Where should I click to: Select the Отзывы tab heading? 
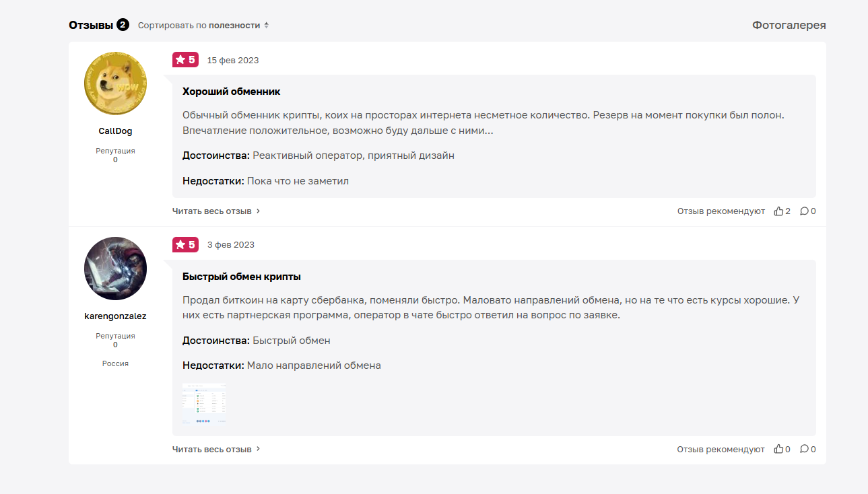click(91, 25)
